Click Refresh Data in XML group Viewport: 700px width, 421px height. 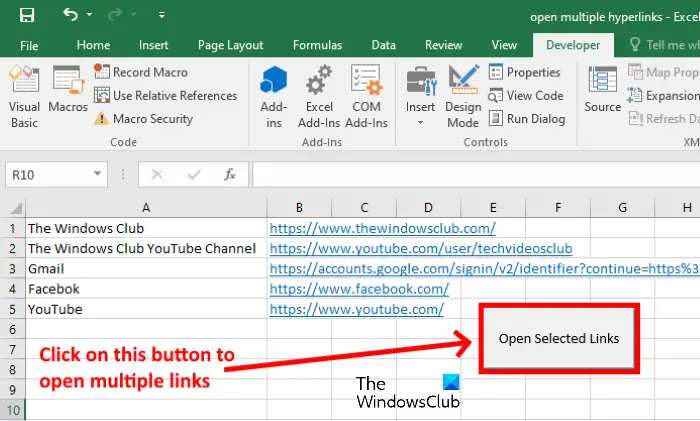663,119
